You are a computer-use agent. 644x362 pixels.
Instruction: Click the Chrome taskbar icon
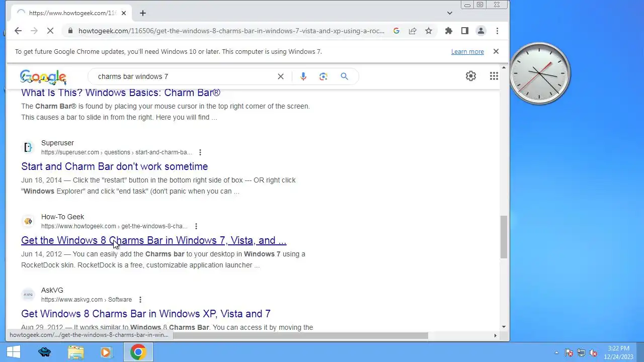click(138, 352)
